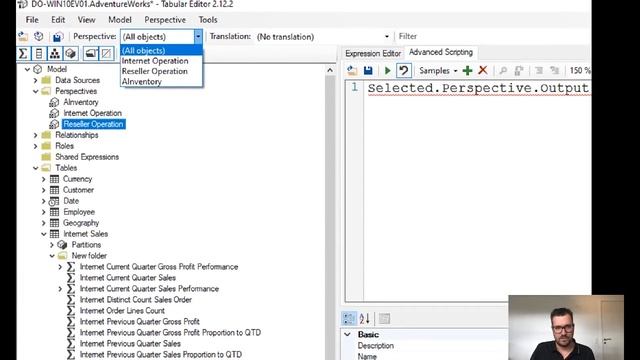Click the Partitions cube icon
This screenshot has height=360, width=640.
pos(62,245)
